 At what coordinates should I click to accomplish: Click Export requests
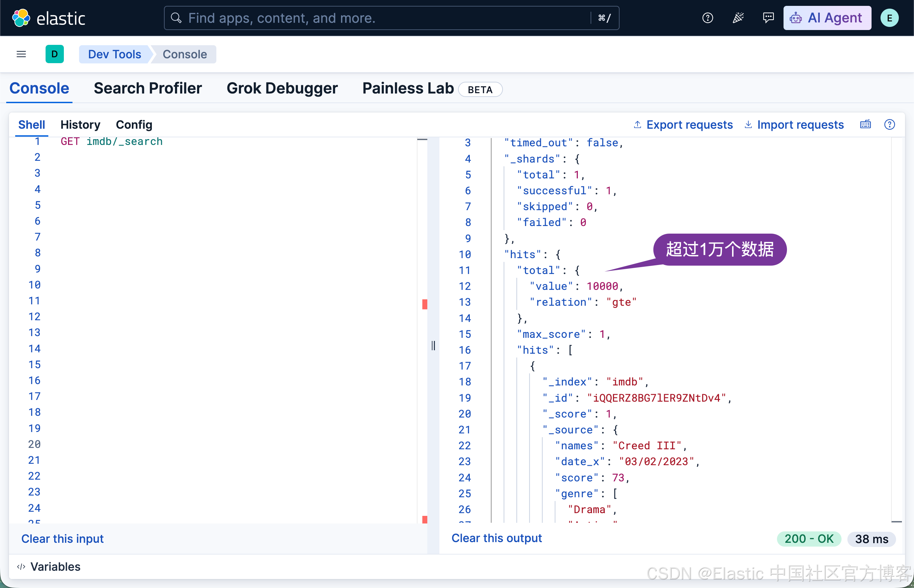click(x=683, y=125)
